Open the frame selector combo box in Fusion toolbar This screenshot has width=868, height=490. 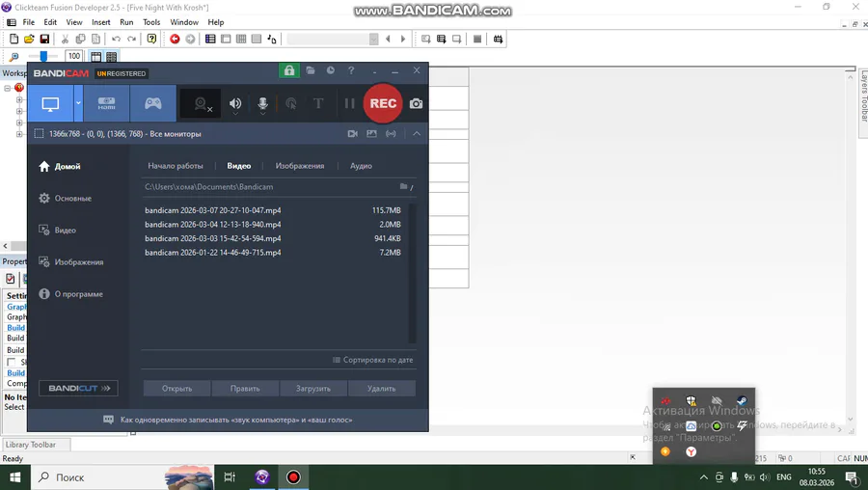[x=333, y=39]
